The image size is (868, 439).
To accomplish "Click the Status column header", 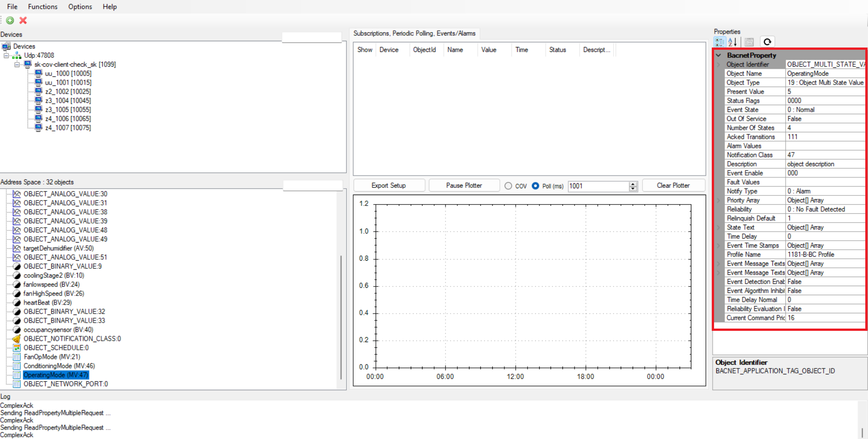I will [562, 50].
